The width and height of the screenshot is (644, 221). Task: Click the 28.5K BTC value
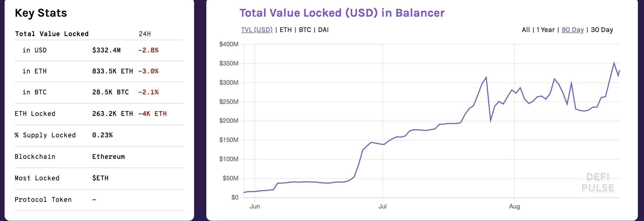click(x=110, y=92)
